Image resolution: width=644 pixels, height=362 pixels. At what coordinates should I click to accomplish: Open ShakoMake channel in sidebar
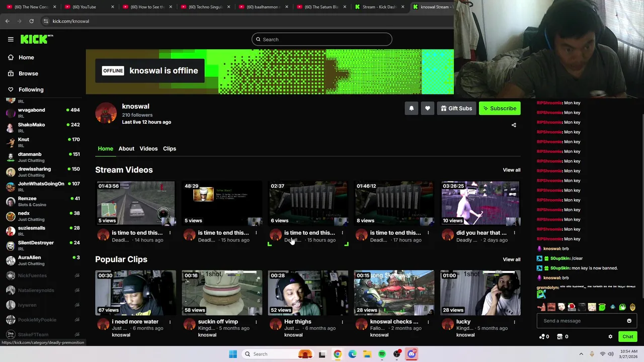pyautogui.click(x=43, y=127)
